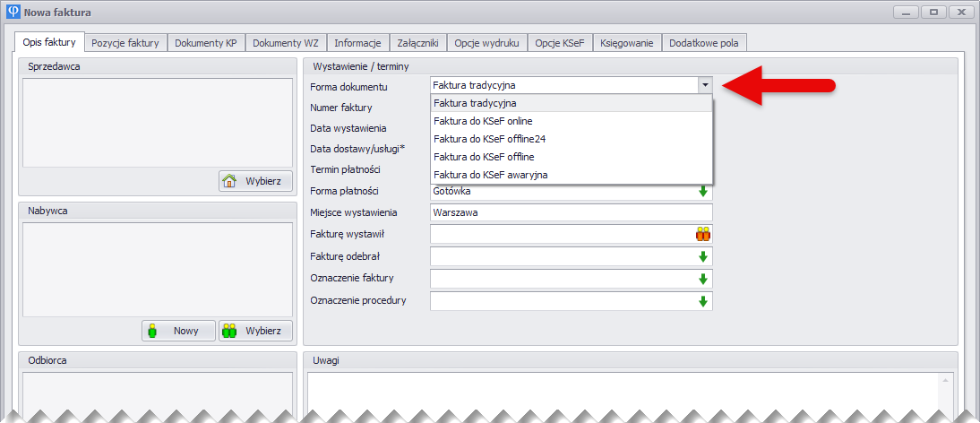Click the application icon in title bar
This screenshot has height=423, width=980.
12,13
